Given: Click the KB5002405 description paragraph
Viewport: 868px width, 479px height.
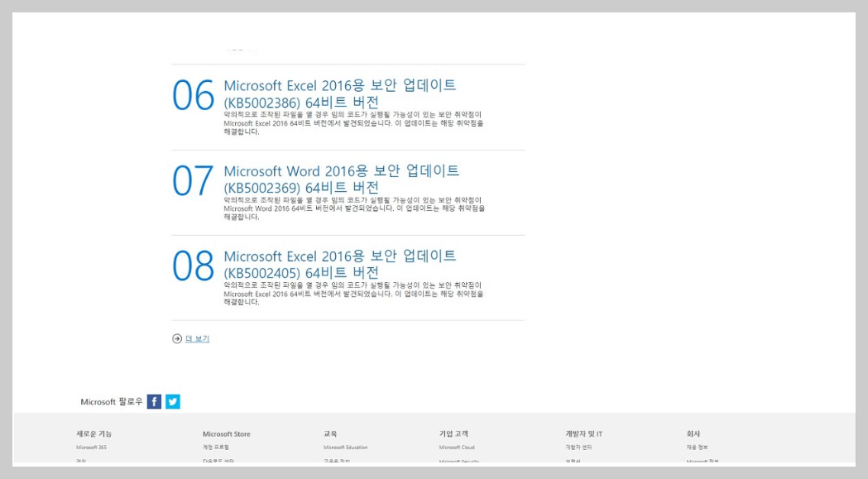Looking at the screenshot, I should click(x=353, y=294).
